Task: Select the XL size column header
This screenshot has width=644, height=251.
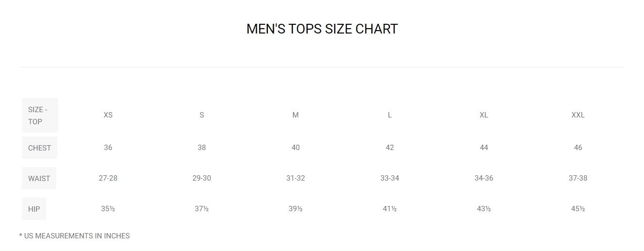Action: 484,115
